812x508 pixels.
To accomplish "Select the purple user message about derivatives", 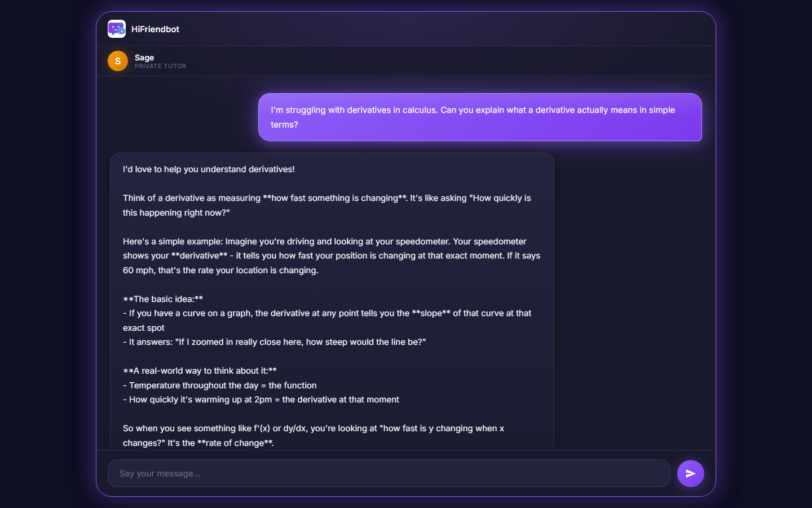I will (480, 117).
